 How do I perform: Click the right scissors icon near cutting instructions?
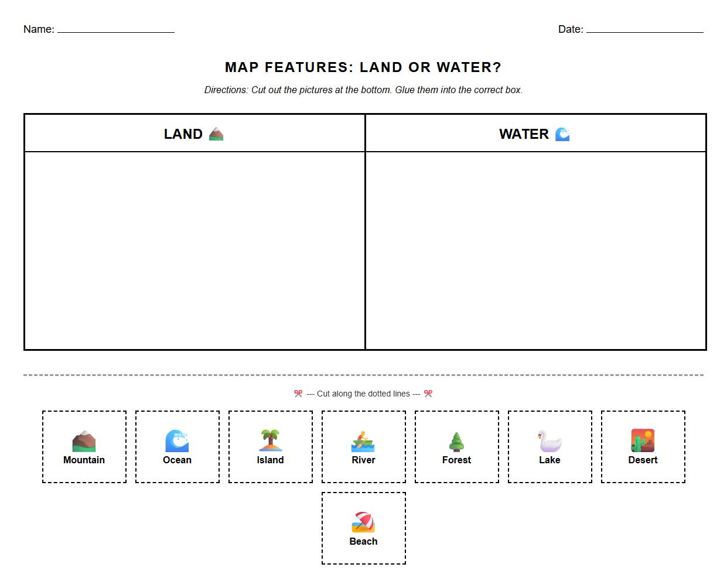click(428, 394)
